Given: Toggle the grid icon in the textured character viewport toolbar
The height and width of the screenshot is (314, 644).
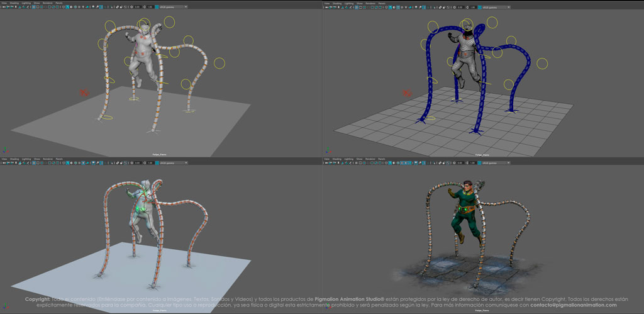Looking at the screenshot, I should coord(357,163).
